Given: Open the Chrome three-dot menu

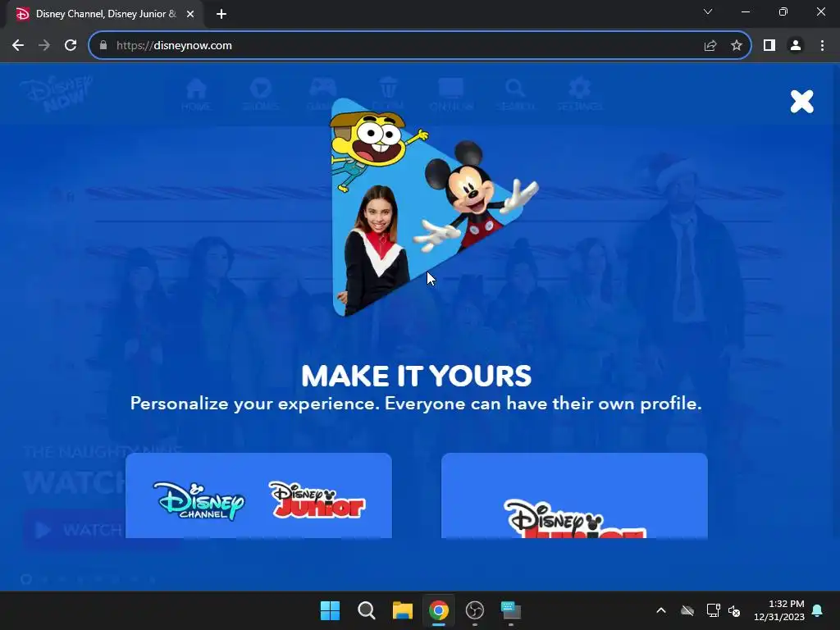Looking at the screenshot, I should point(822,46).
